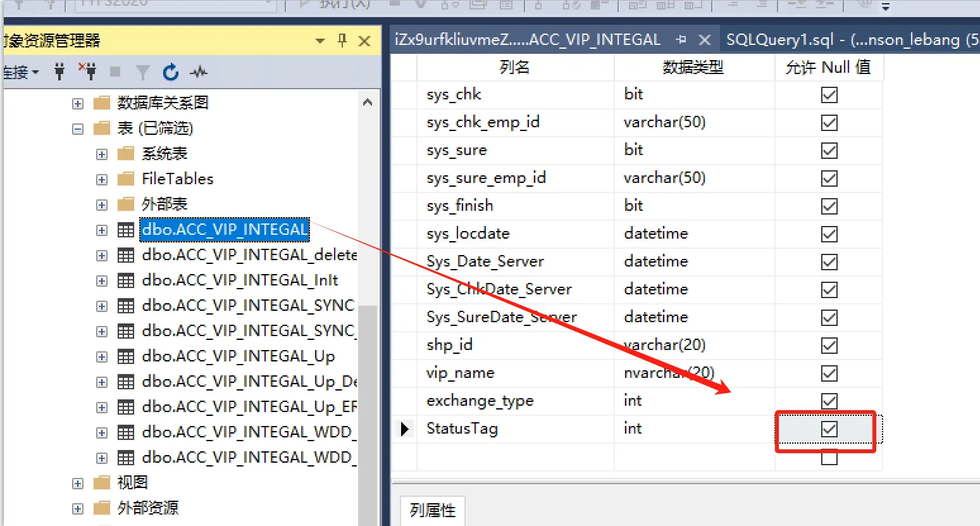This screenshot has width=980, height=526.
Task: Pin the Object Explorer panel
Action: (x=342, y=41)
